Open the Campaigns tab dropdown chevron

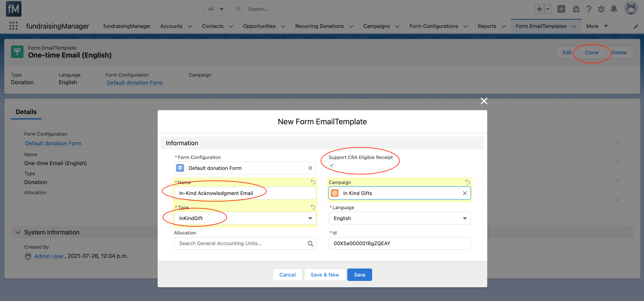point(397,26)
